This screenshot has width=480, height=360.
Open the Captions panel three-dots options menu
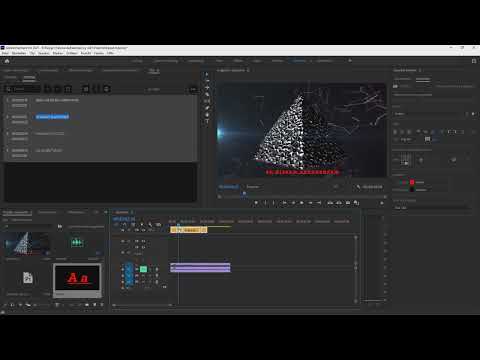tap(193, 89)
